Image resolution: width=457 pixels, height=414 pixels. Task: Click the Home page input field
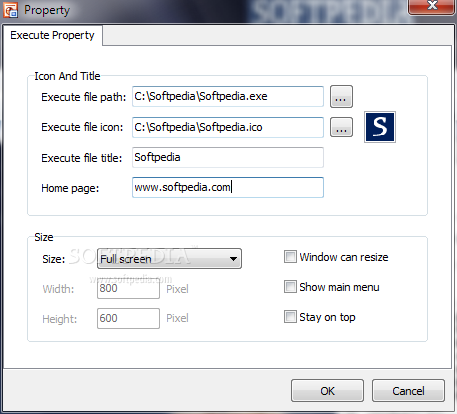point(228,187)
